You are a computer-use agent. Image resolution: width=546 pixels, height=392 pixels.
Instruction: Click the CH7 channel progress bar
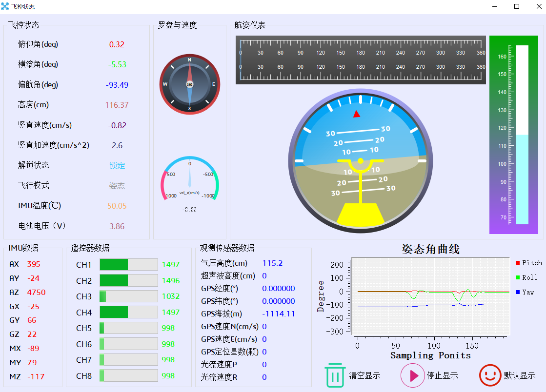(x=128, y=360)
